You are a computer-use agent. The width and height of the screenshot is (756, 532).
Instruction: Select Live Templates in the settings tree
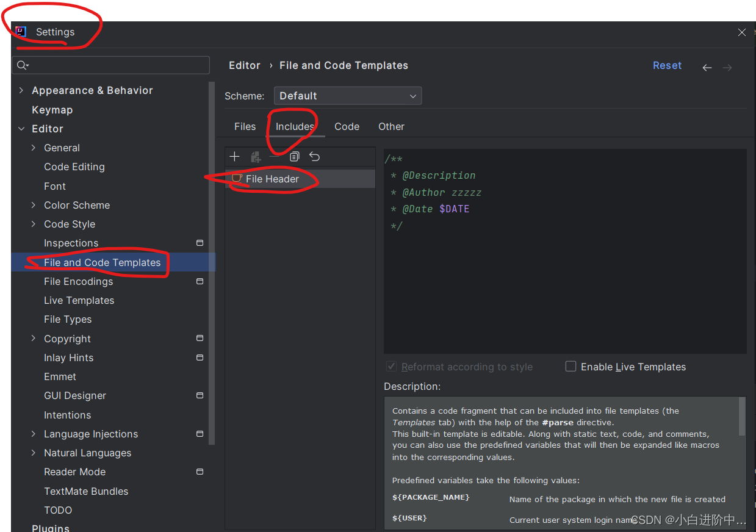pos(79,300)
